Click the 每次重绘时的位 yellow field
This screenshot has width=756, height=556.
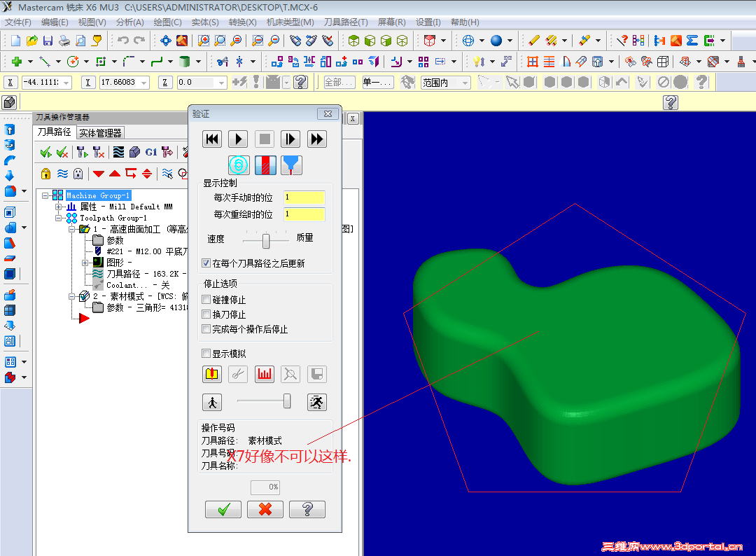click(304, 214)
